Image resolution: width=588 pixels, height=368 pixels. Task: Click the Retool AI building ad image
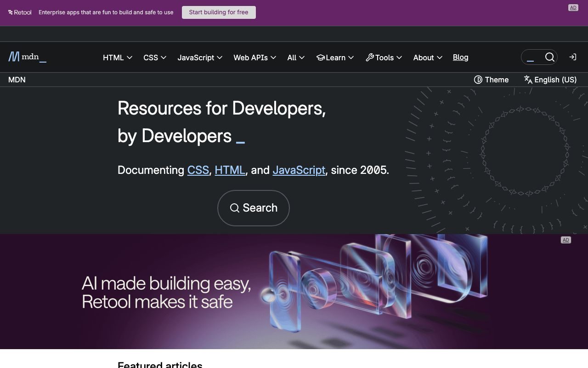[294, 292]
